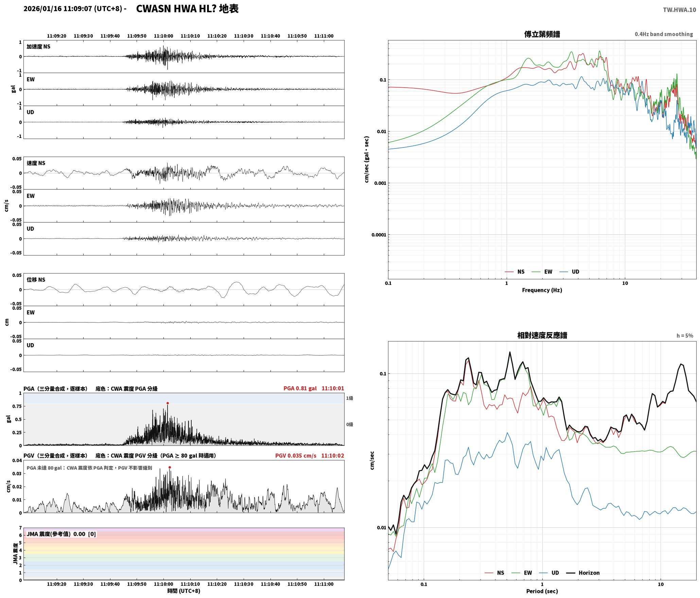
Task: Click the UD legend entry in Fourier spectrum
Action: [x=569, y=272]
